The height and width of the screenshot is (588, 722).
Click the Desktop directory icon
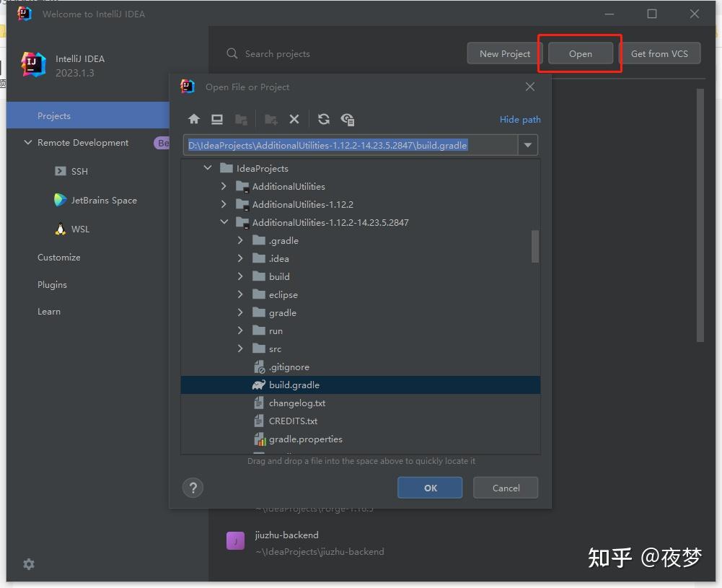(217, 119)
